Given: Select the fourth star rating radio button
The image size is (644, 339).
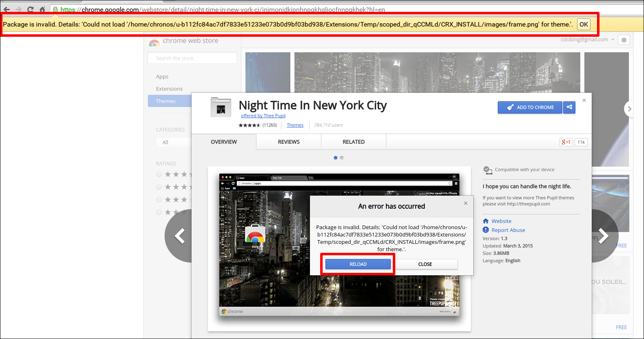Looking at the screenshot, I should click(x=159, y=212).
